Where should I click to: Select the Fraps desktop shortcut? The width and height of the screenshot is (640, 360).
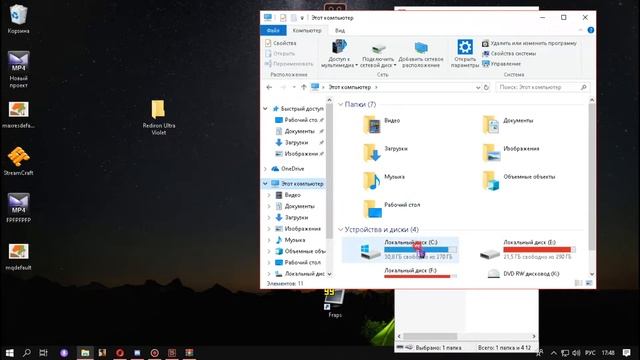(334, 303)
